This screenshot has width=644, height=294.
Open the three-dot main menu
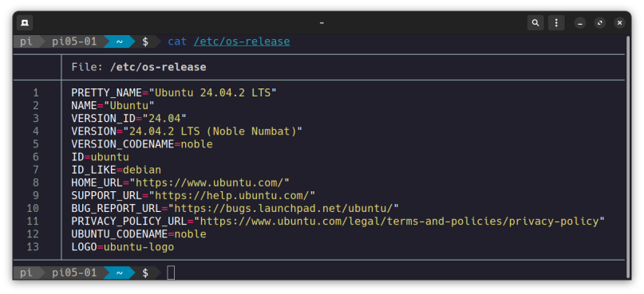[x=556, y=22]
